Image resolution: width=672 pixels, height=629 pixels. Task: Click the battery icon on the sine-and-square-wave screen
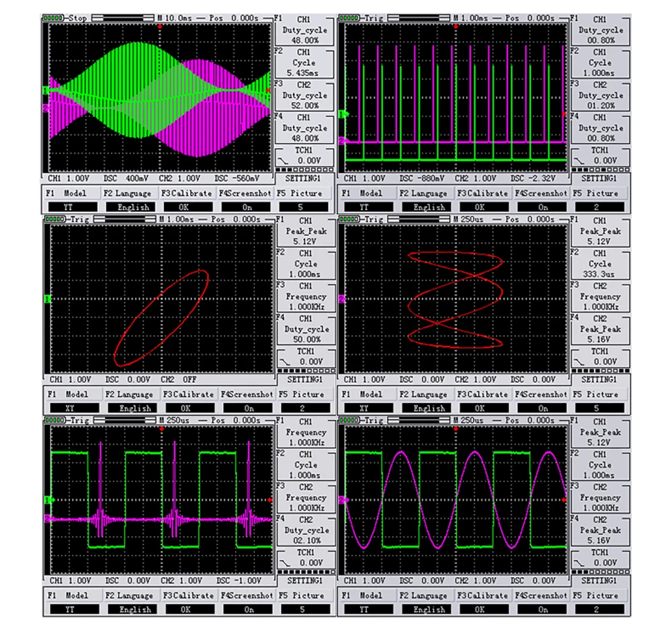pyautogui.click(x=349, y=420)
